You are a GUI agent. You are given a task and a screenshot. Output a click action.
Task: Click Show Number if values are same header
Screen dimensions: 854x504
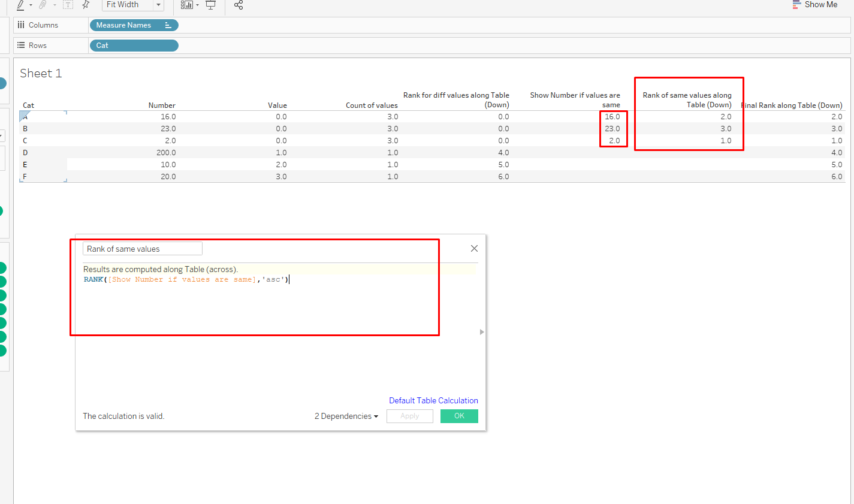575,100
